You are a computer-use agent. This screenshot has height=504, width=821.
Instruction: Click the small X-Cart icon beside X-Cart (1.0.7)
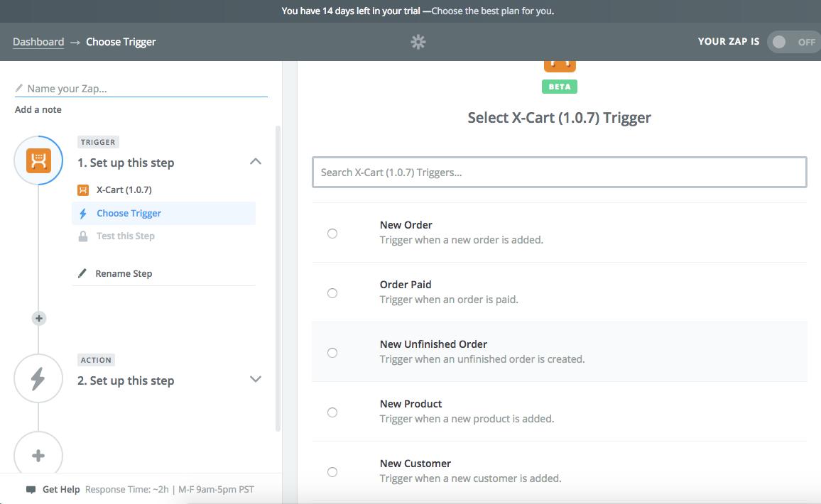pyautogui.click(x=82, y=190)
